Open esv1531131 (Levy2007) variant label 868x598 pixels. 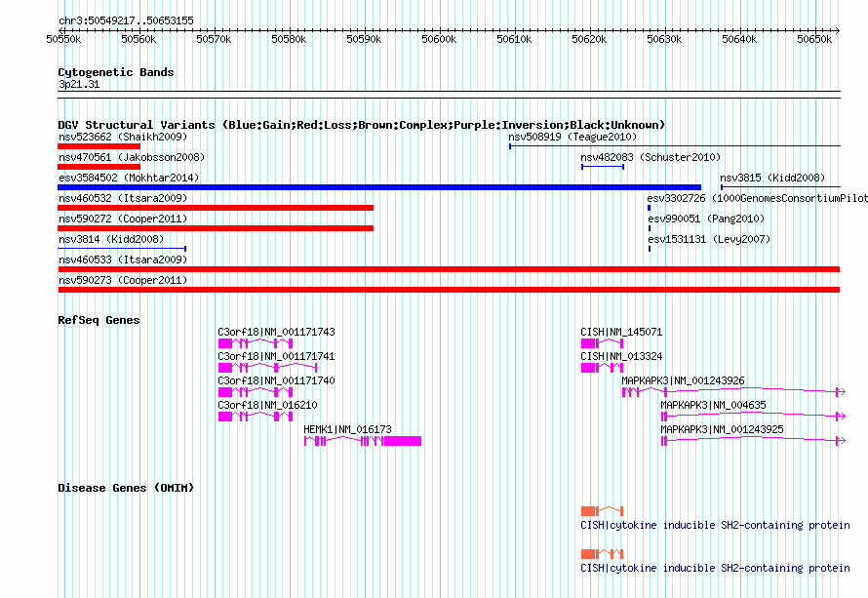[709, 239]
